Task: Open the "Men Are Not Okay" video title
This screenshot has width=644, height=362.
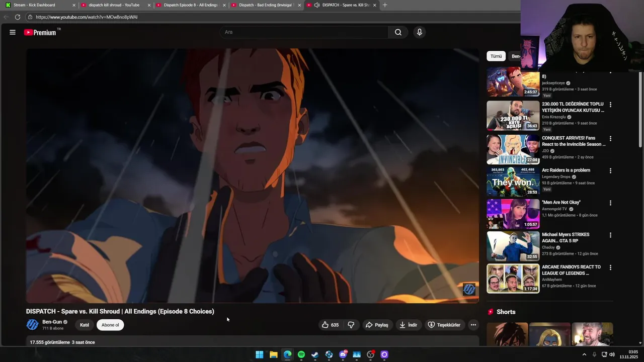Action: click(561, 202)
